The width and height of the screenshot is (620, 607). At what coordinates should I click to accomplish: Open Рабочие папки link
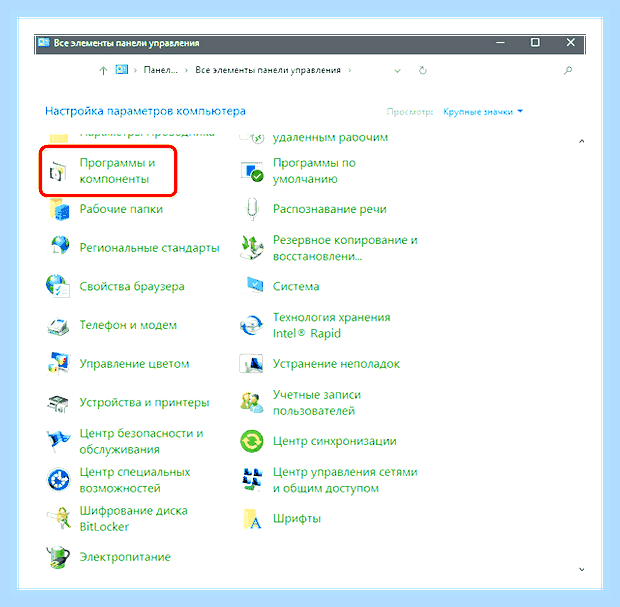pyautogui.click(x=121, y=209)
